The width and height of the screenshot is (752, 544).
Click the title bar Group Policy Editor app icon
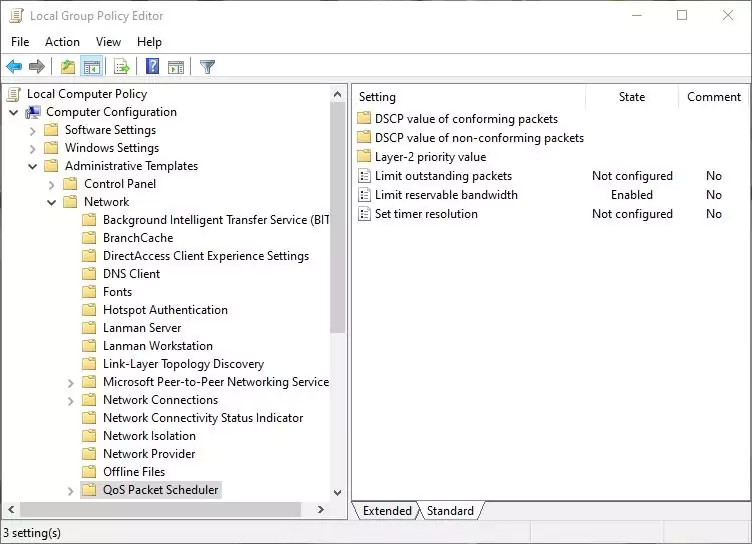click(x=16, y=15)
